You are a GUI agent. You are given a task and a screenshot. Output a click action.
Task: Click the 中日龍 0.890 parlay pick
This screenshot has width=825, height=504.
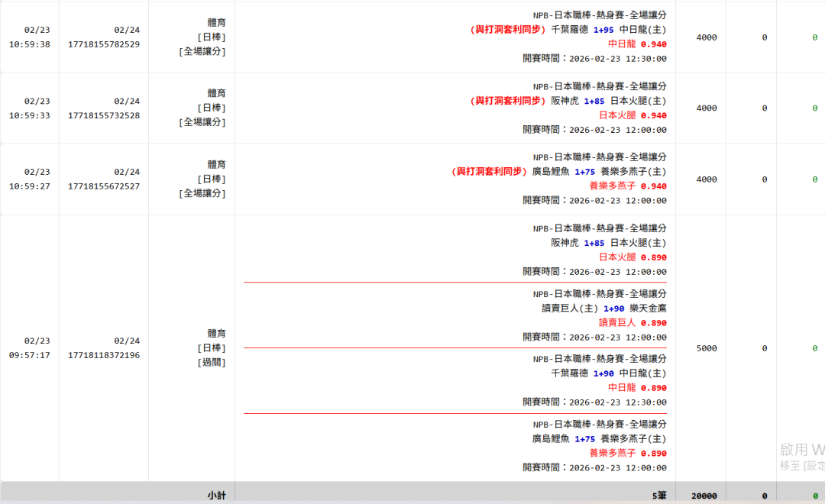(x=637, y=388)
